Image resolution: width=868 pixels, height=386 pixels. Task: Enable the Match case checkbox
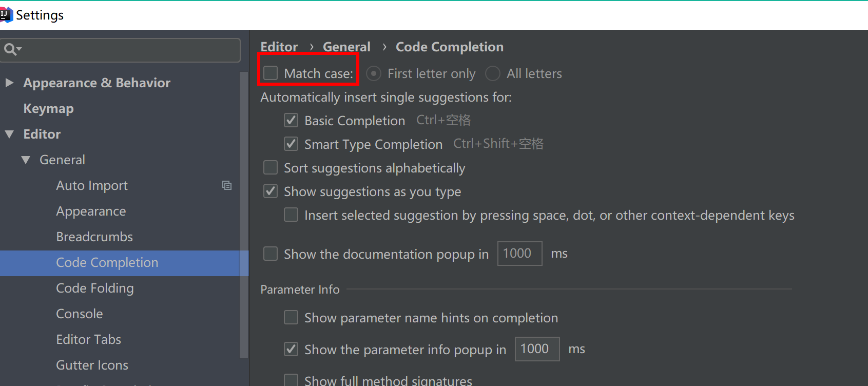click(x=270, y=72)
